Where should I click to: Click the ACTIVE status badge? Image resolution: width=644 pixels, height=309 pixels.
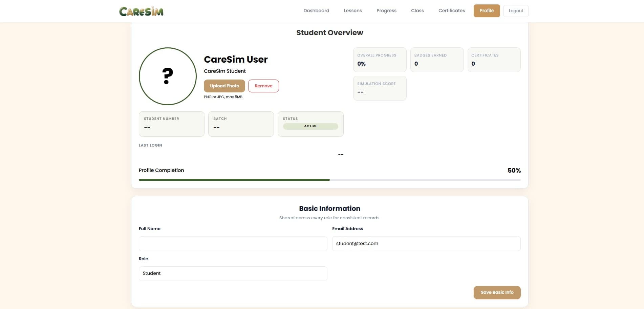(310, 126)
